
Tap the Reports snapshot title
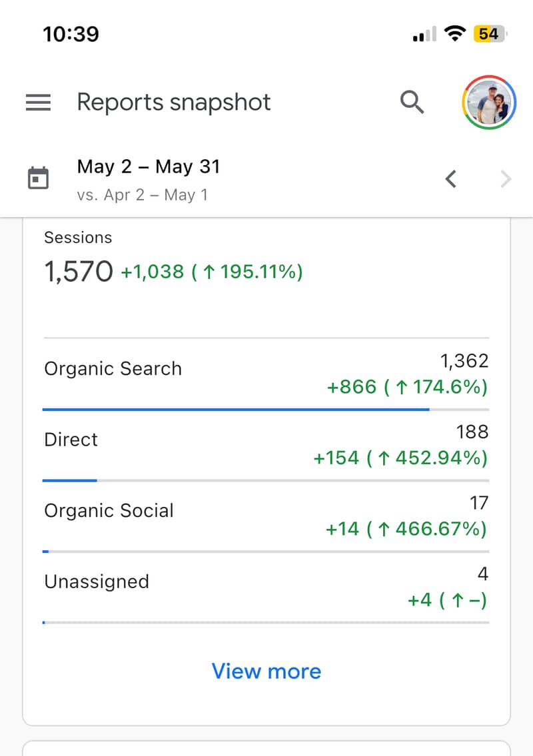174,103
